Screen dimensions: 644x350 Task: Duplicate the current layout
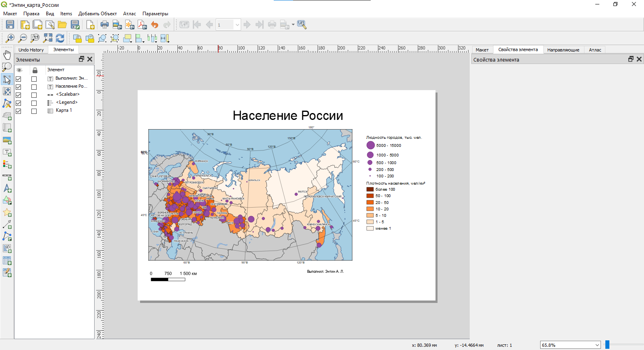point(37,25)
